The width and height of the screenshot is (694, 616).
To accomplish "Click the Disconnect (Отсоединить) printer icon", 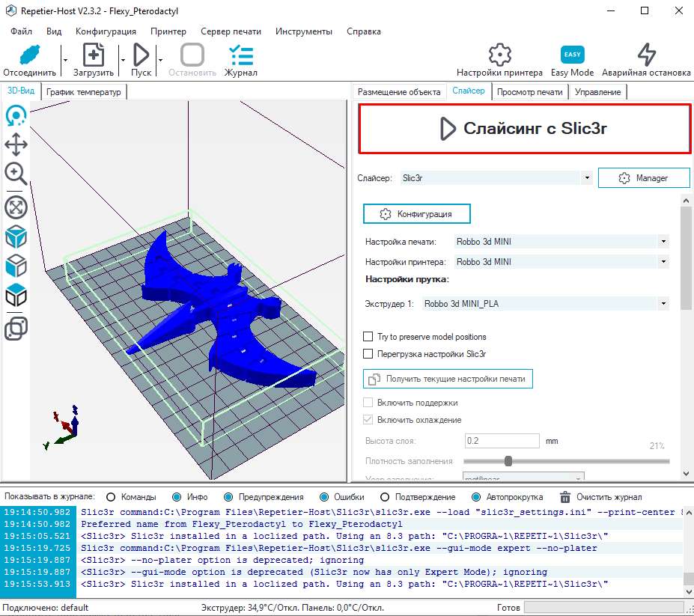I will tap(30, 55).
